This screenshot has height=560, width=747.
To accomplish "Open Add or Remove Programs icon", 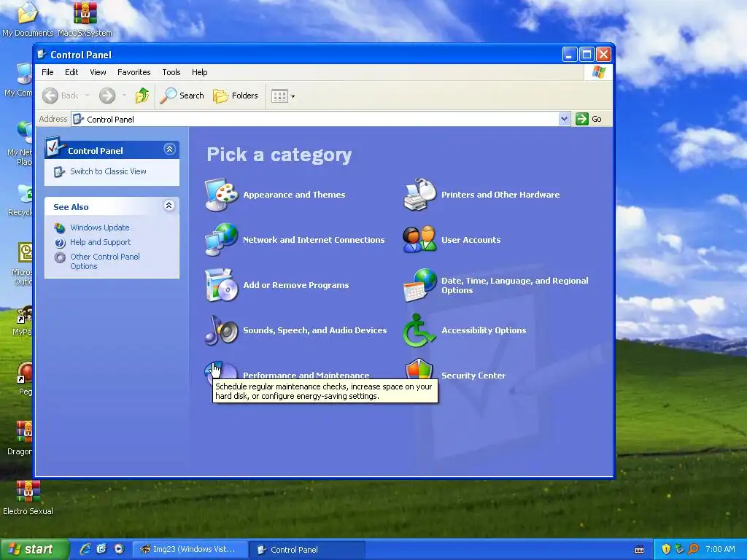I will point(222,285).
